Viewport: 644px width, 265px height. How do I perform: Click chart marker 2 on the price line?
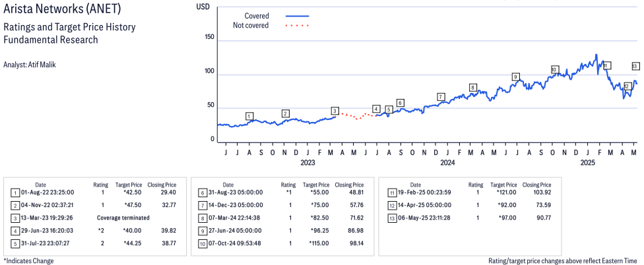(x=286, y=113)
